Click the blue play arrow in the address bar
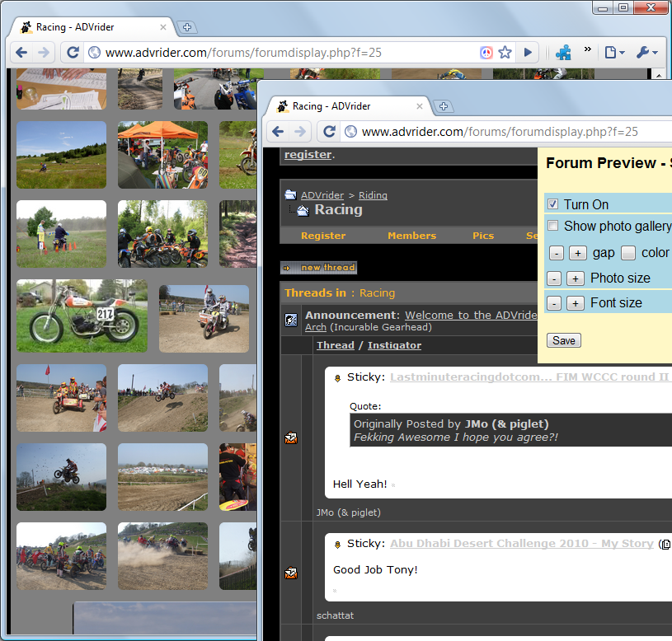Screen dimensions: 672x641 [x=528, y=52]
